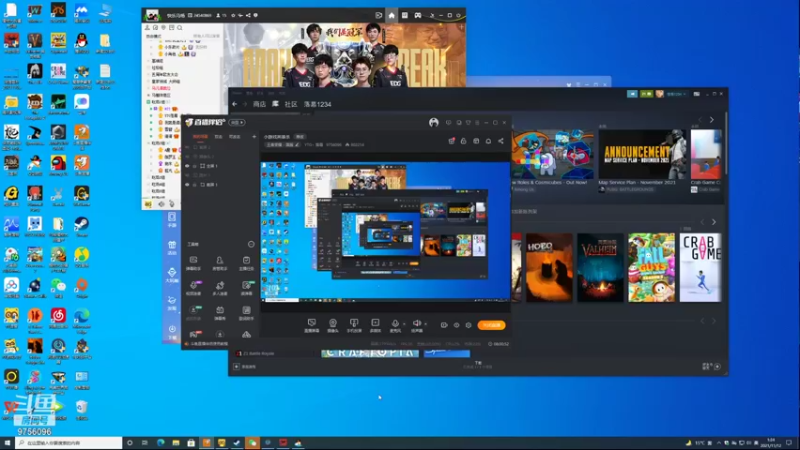Screen dimensions: 800x450
Task: Add a scene with the plus button beside tabs
Action: (254, 137)
